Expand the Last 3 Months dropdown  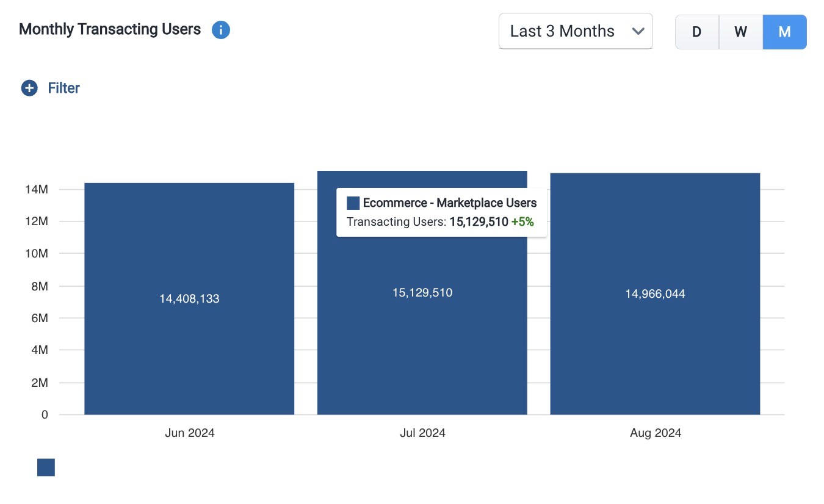click(576, 31)
